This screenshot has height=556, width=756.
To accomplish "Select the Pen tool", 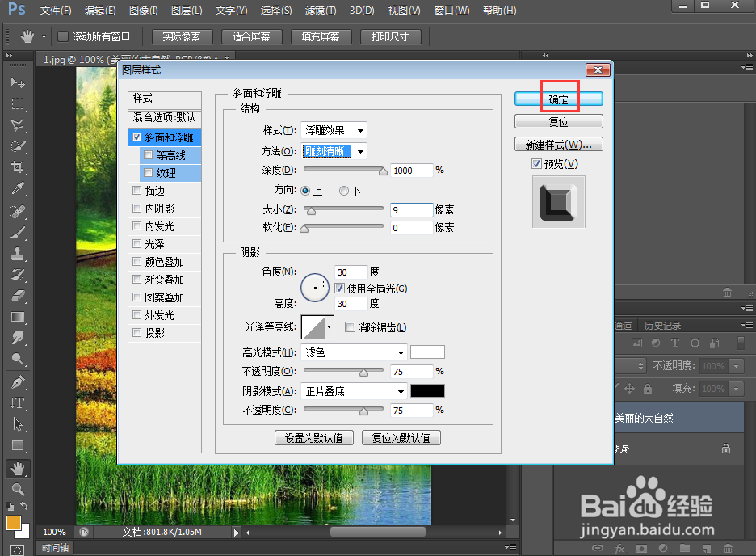I will pos(18,382).
